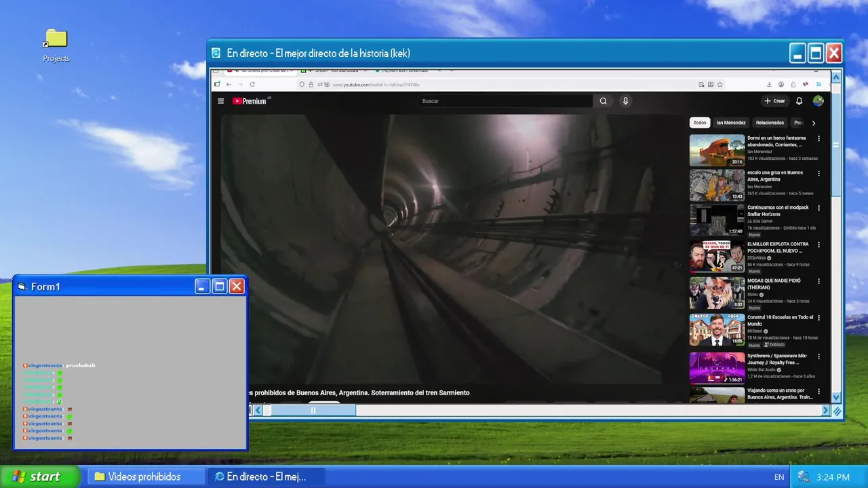The height and width of the screenshot is (488, 868).
Task: Click the vertical scrollbar up arrow
Action: pyautogui.click(x=836, y=77)
